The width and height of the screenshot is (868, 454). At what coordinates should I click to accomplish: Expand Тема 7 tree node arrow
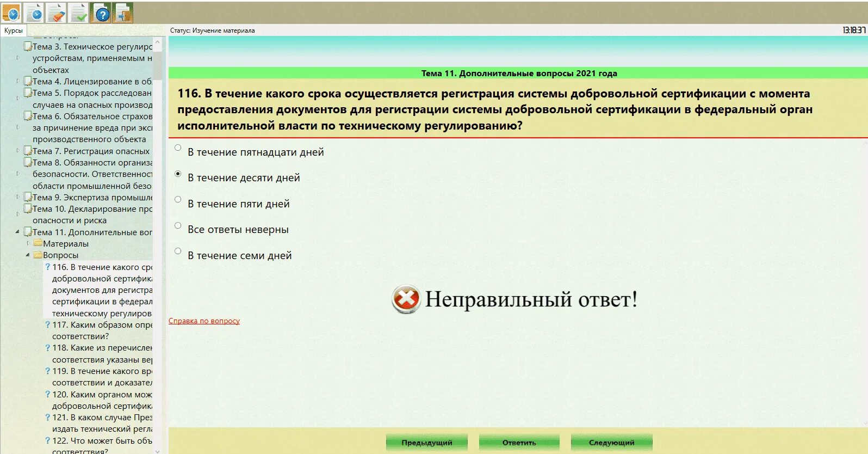coord(17,150)
